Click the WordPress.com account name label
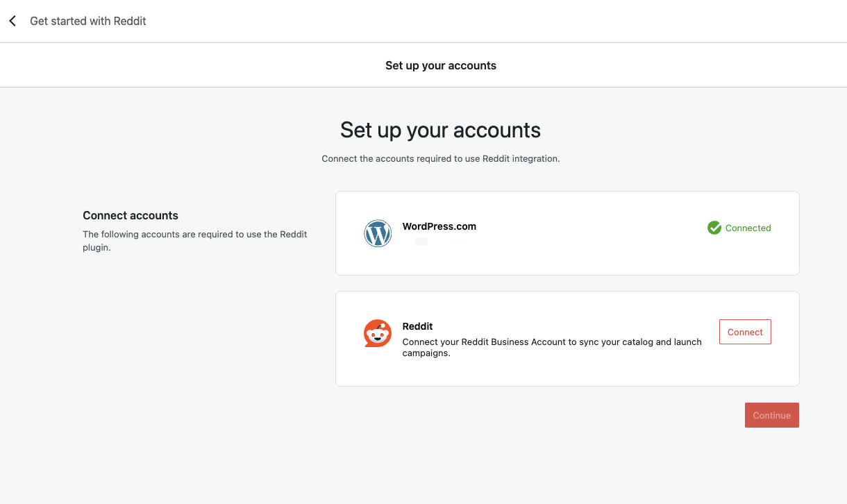This screenshot has width=847, height=504. pyautogui.click(x=439, y=226)
